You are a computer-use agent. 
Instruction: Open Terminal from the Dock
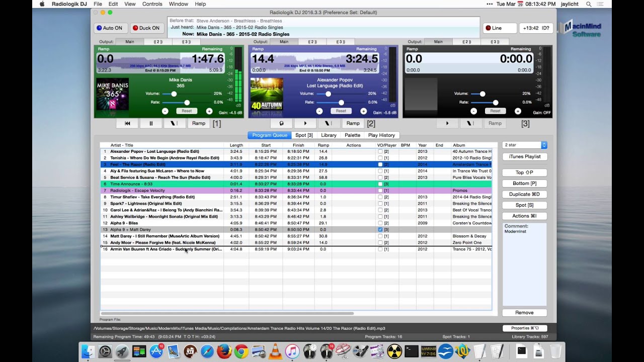(412, 351)
